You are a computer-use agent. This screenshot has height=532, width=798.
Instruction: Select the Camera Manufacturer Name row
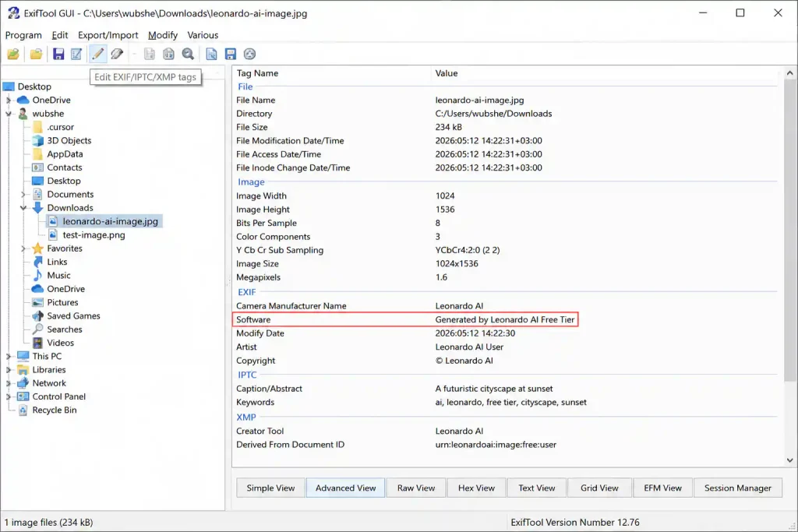[x=505, y=305]
